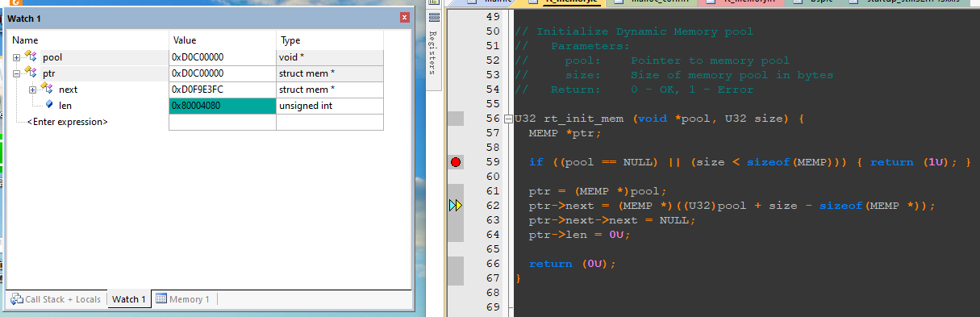
Task: Click the 'struct mem *' type in next row
Action: [x=330, y=90]
